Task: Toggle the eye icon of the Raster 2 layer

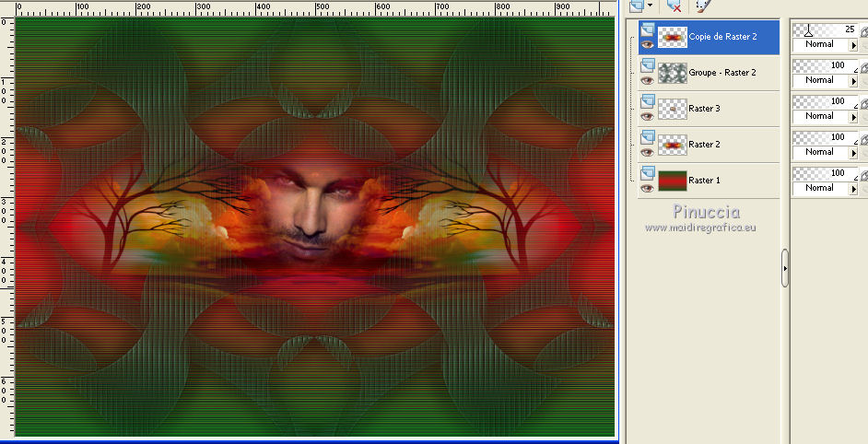Action: [647, 152]
